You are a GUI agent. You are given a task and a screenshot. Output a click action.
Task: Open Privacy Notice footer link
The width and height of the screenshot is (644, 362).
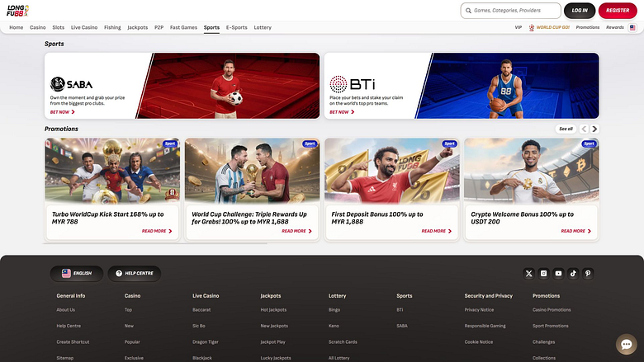pyautogui.click(x=479, y=310)
